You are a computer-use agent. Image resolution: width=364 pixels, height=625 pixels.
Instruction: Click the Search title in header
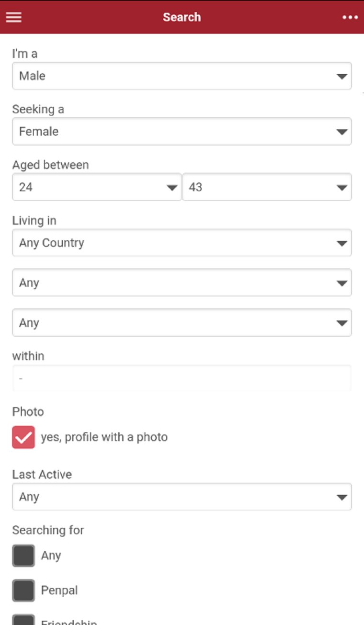(x=182, y=17)
